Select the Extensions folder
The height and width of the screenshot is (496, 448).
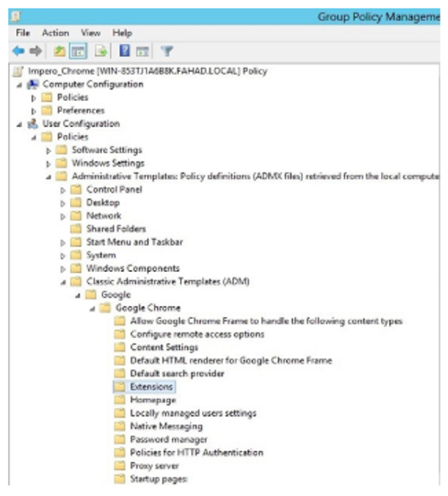pyautogui.click(x=151, y=387)
